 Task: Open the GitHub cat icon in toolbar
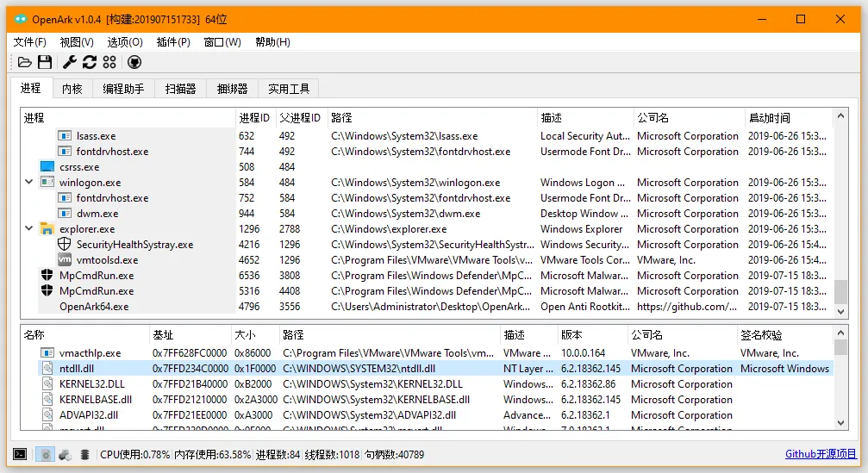[134, 62]
